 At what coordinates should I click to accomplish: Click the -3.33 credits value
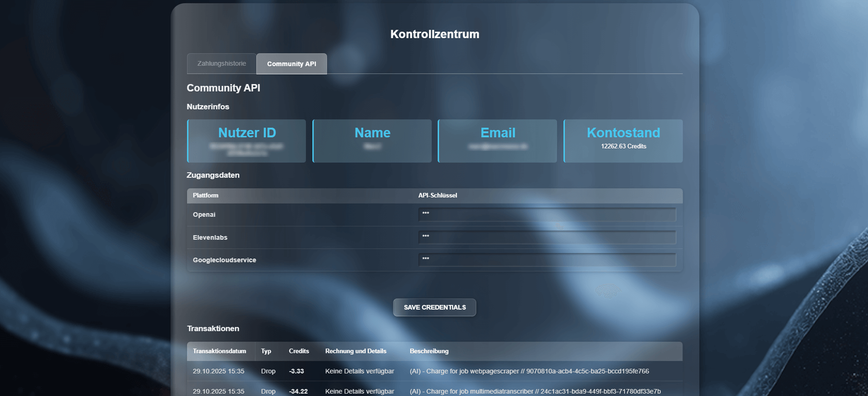tap(296, 371)
